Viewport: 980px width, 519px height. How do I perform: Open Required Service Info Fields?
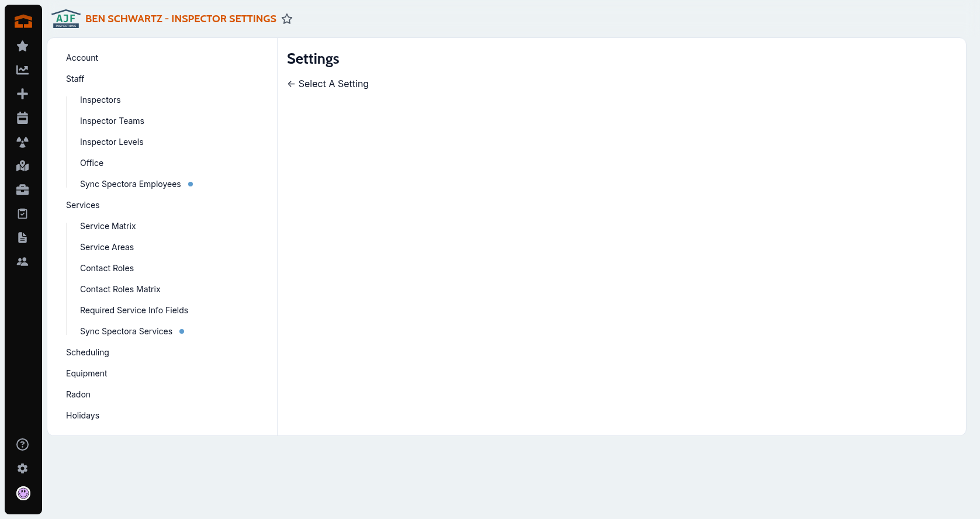coord(134,310)
